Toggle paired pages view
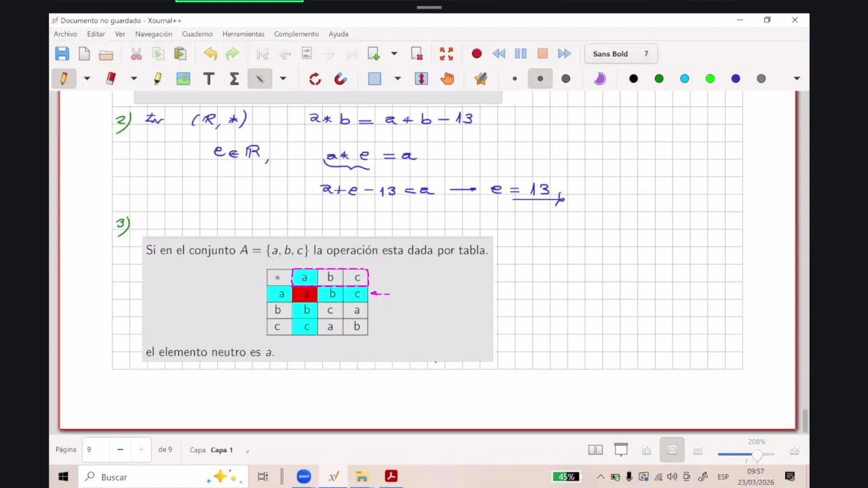Image resolution: width=868 pixels, height=488 pixels. tap(595, 450)
